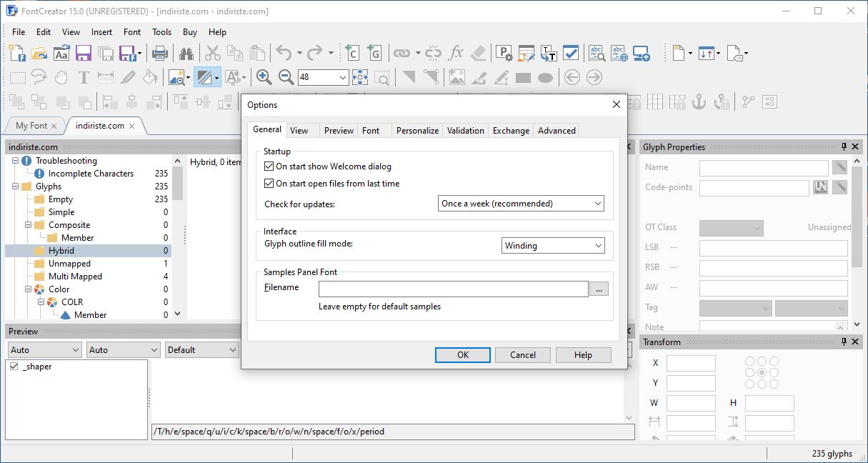Viewport: 868px width, 463px height.
Task: Click the T text tool icon
Action: pyautogui.click(x=84, y=77)
